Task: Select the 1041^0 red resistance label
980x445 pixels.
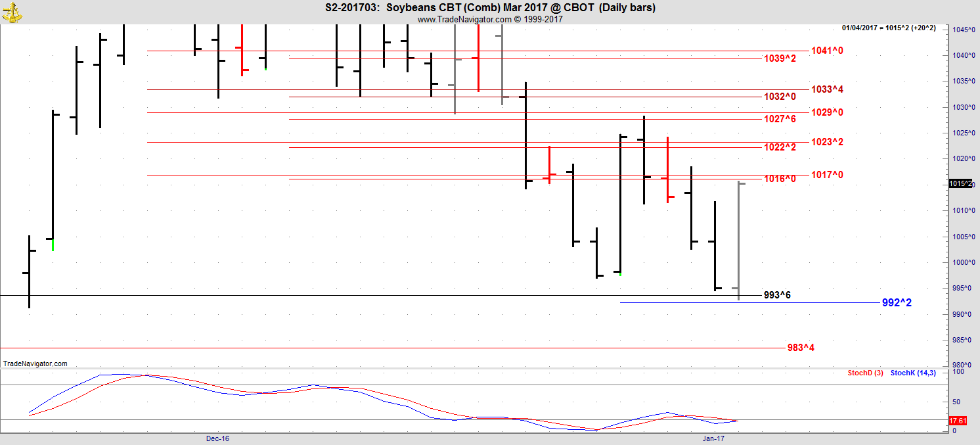Action: pos(826,51)
